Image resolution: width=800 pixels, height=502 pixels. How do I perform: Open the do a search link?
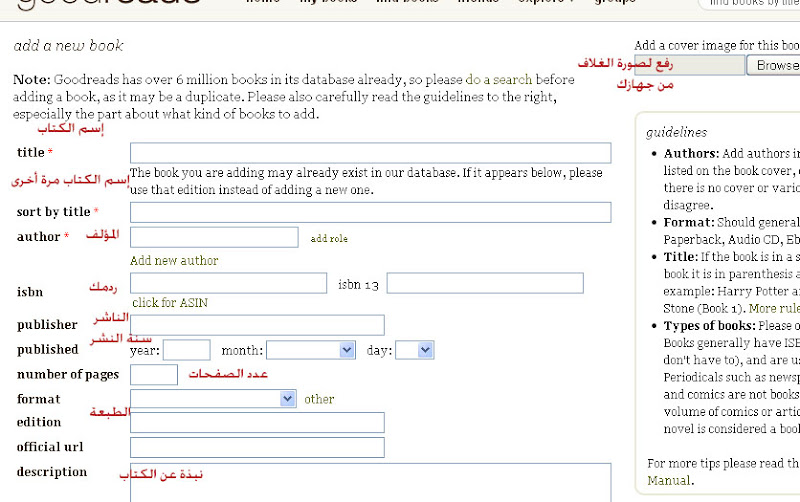point(499,79)
